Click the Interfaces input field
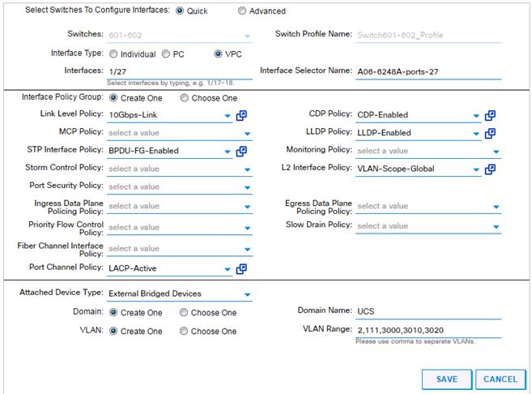 coord(180,71)
